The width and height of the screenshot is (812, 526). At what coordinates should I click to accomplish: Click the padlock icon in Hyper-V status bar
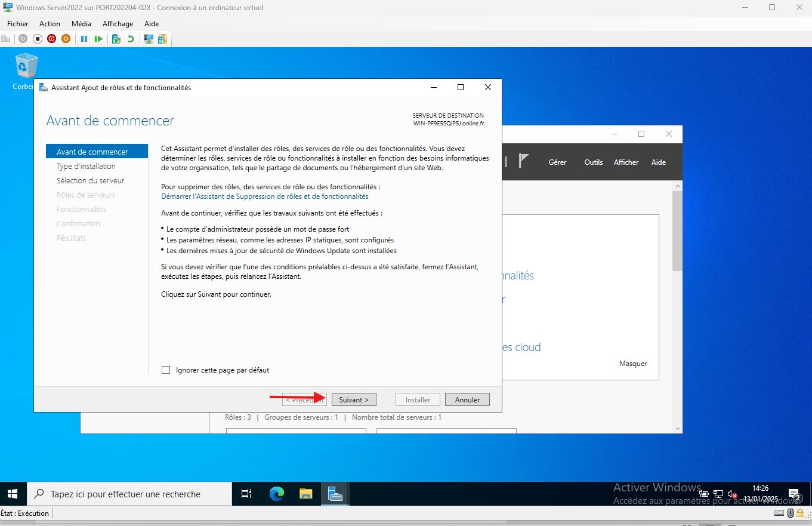tap(799, 513)
